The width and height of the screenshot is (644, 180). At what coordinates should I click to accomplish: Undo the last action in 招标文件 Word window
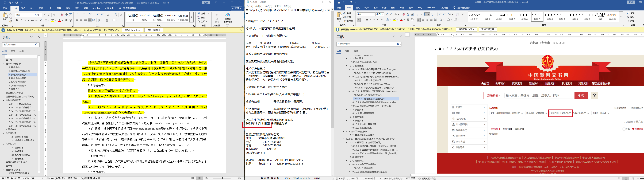10,3
